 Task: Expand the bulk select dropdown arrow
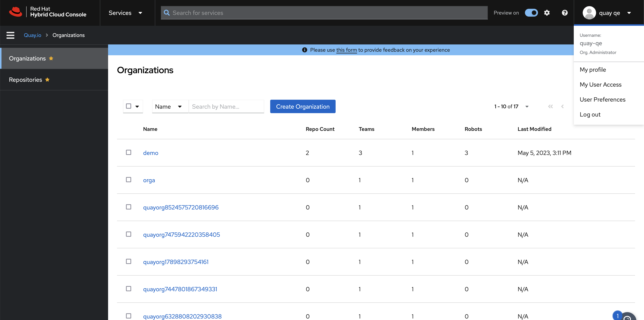pyautogui.click(x=137, y=106)
